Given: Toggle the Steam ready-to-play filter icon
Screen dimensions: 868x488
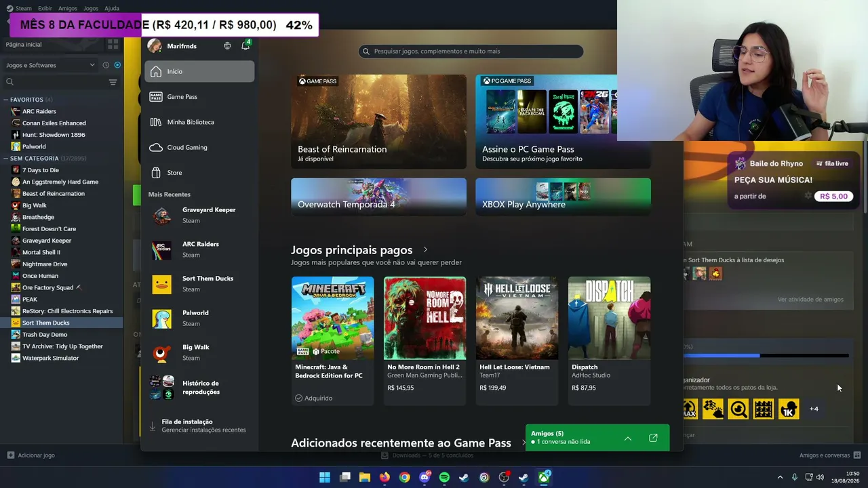Looking at the screenshot, I should coord(117,65).
